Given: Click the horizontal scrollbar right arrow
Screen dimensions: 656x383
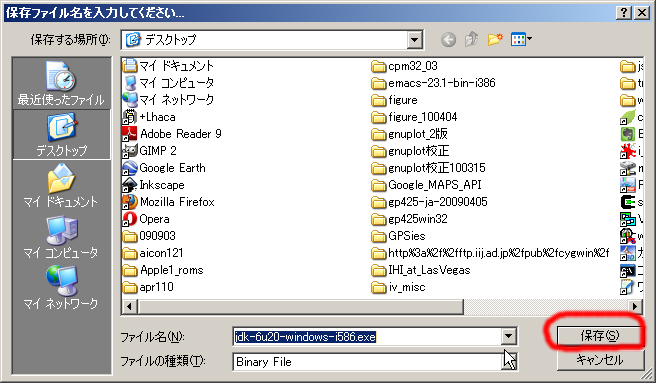Looking at the screenshot, I should [x=636, y=307].
